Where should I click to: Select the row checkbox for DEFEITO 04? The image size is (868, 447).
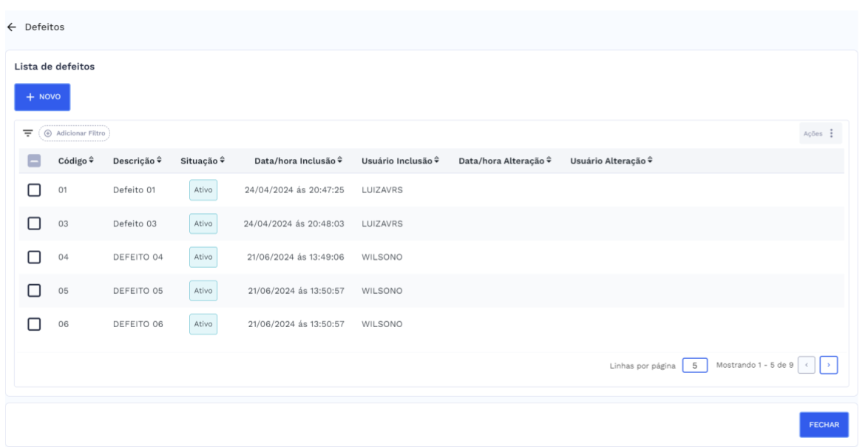click(x=34, y=257)
